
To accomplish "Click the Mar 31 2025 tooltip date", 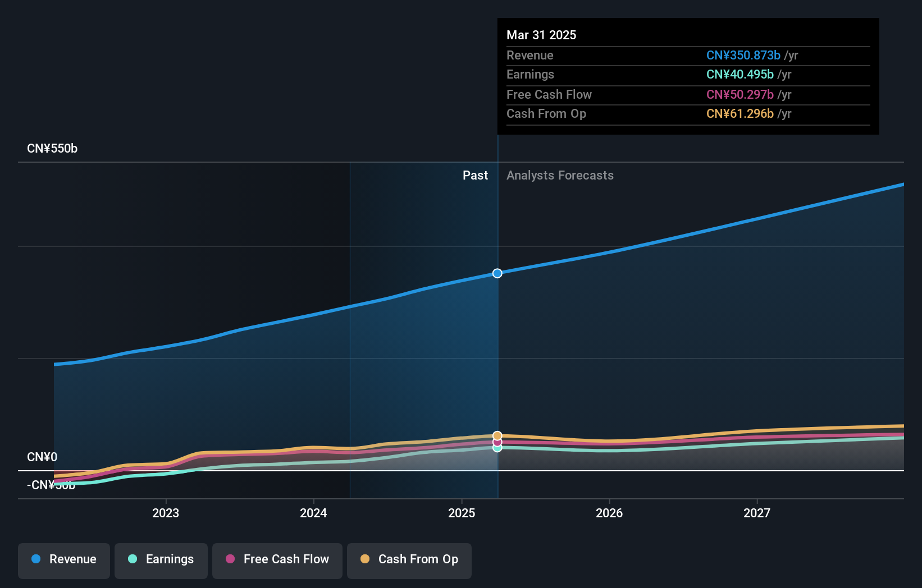I will 541,35.
